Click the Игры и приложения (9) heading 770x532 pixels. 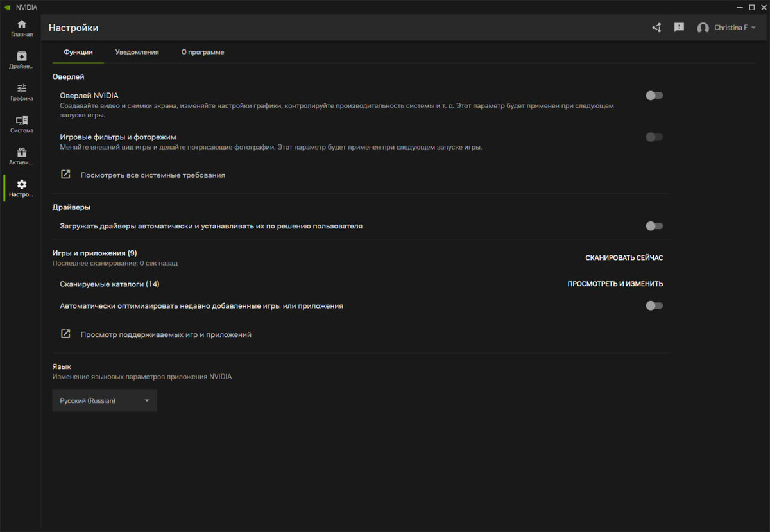coord(95,253)
